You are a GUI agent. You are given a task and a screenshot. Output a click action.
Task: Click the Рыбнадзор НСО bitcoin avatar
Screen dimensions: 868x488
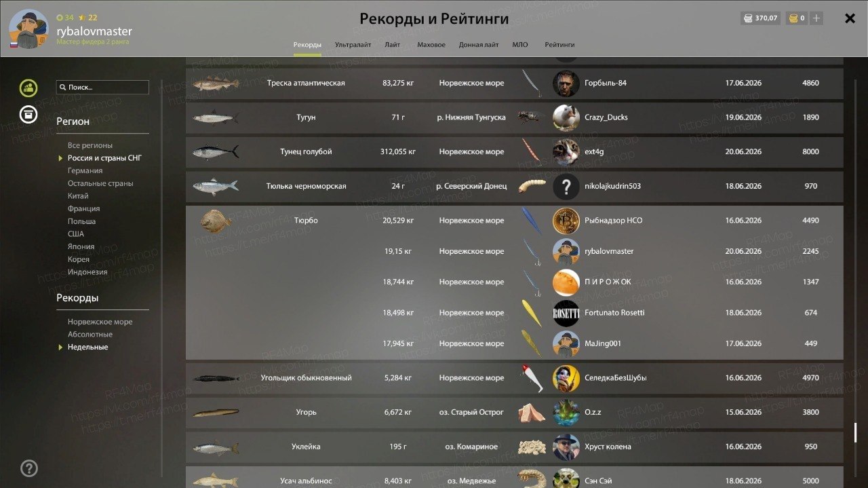566,221
